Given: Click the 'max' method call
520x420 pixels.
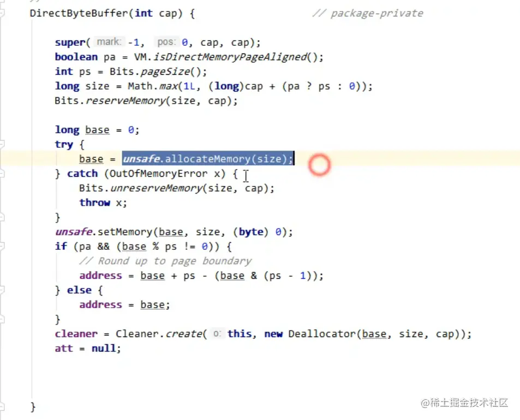Looking at the screenshot, I should [169, 86].
